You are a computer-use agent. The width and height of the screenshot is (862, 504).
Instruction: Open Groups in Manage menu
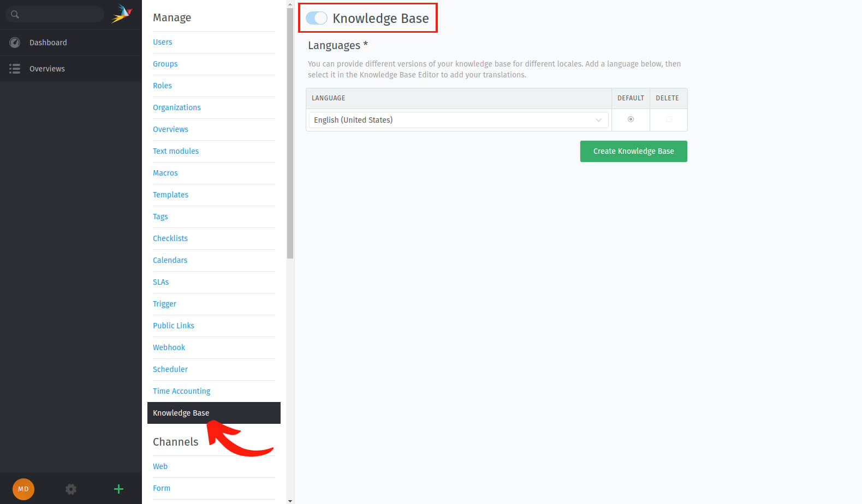tap(165, 64)
